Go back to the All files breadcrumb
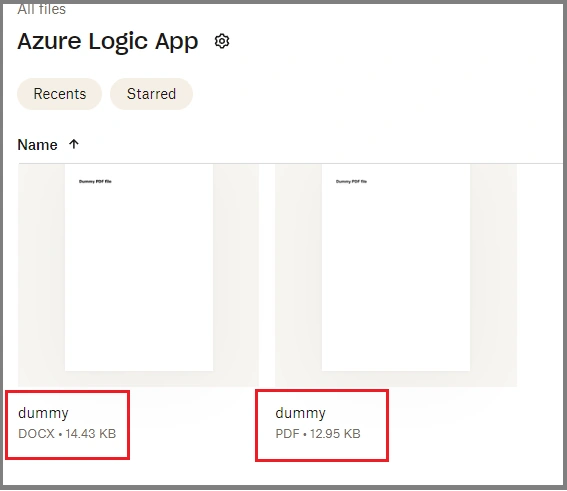 [42, 9]
